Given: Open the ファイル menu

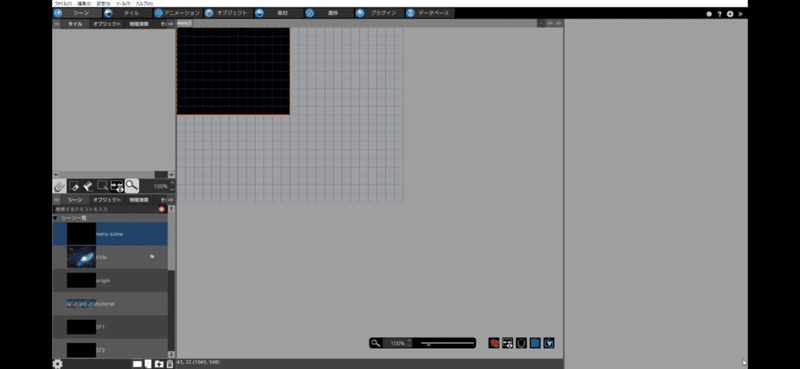Looking at the screenshot, I should pyautogui.click(x=63, y=4).
